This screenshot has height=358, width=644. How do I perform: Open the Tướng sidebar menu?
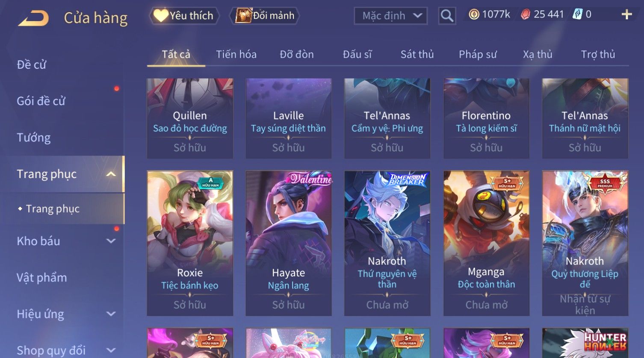pos(34,138)
